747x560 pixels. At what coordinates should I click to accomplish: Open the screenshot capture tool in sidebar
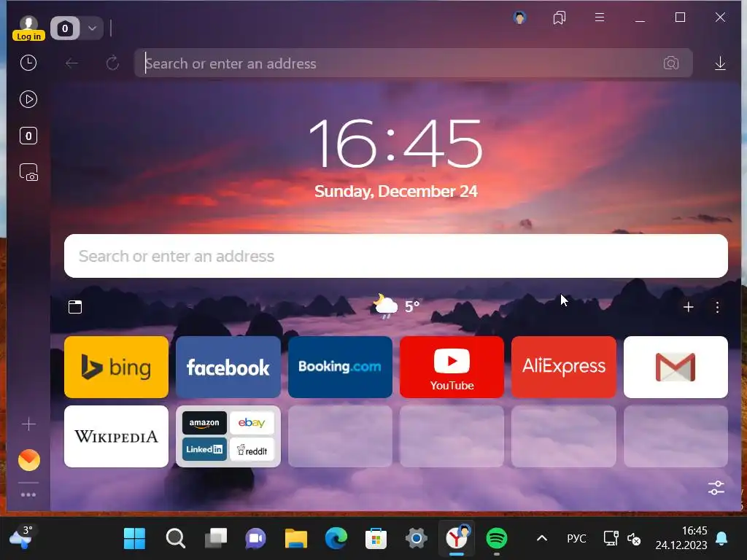tap(28, 172)
